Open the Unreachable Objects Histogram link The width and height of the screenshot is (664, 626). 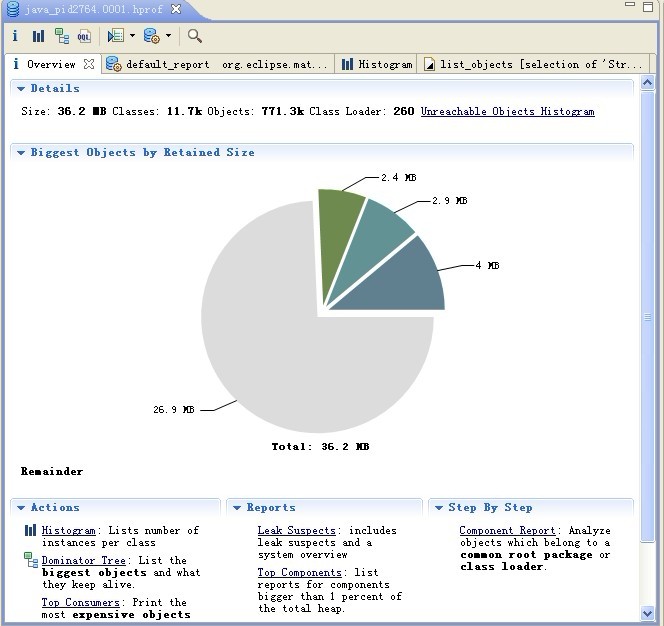[x=507, y=112]
